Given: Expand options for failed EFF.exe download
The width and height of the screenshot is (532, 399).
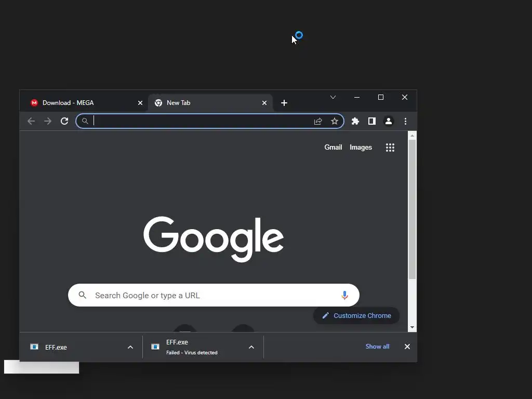Looking at the screenshot, I should 251,347.
